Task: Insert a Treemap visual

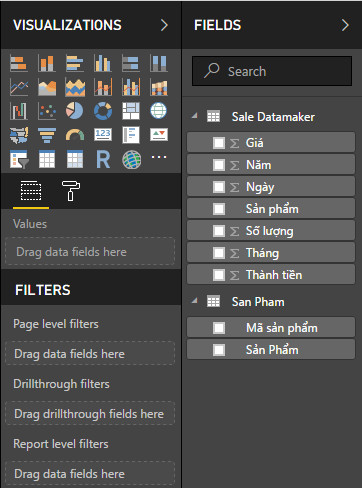Action: tap(131, 111)
